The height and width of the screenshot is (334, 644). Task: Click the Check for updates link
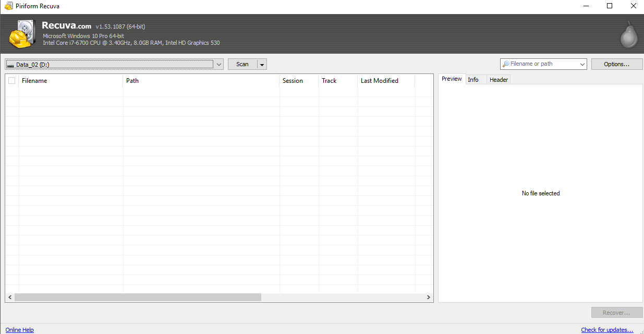(x=607, y=330)
